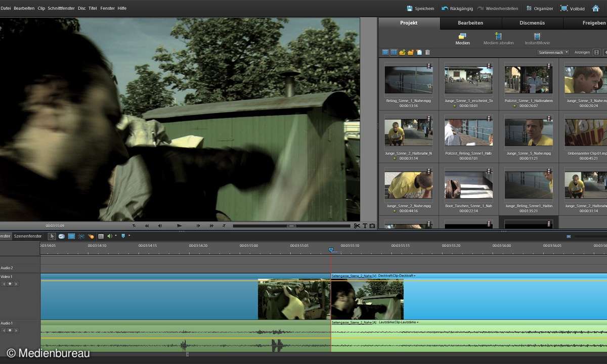Screen dimensions: 607x364
Task: Open the Hilfe menu
Action: point(122,8)
